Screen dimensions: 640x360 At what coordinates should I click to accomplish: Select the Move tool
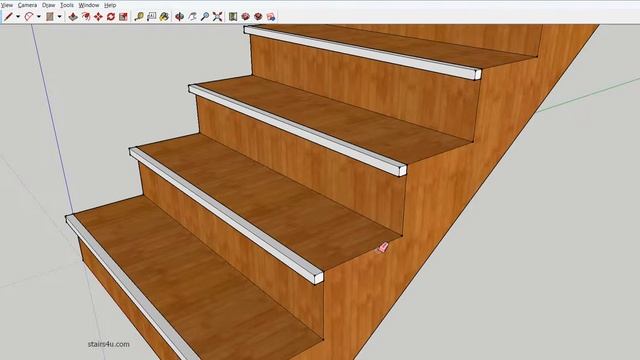[98, 17]
